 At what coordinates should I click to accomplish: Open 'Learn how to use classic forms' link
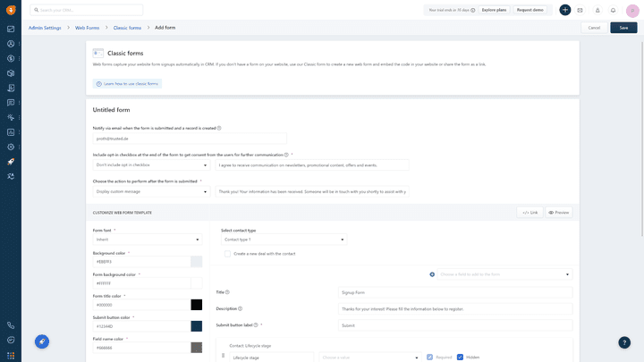coord(127,83)
